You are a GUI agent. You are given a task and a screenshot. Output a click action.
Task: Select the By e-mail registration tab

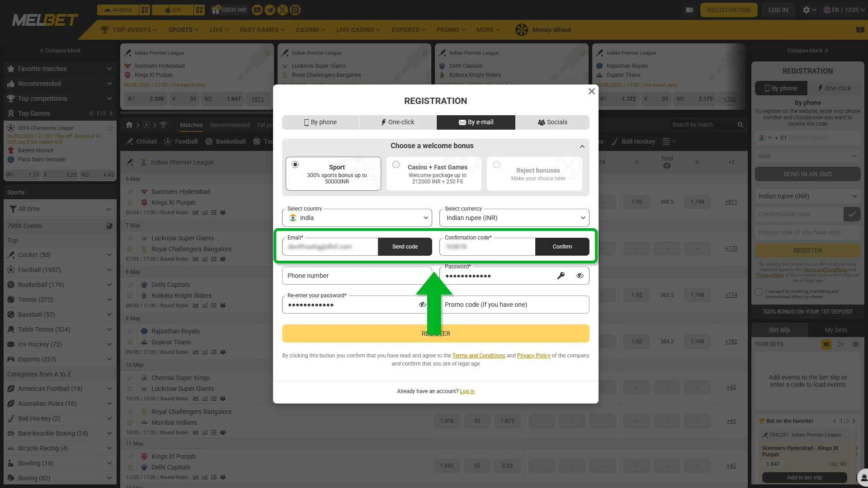coord(476,122)
